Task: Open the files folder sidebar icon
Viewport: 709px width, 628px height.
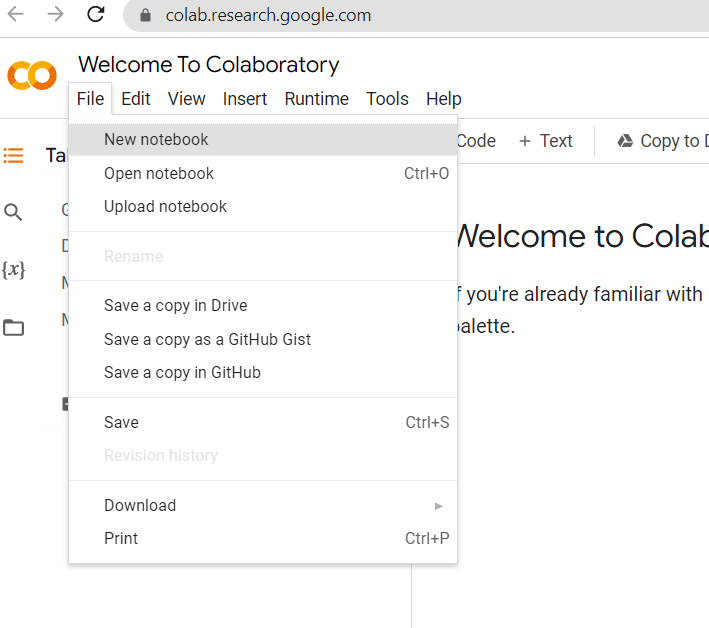Action: pyautogui.click(x=13, y=327)
